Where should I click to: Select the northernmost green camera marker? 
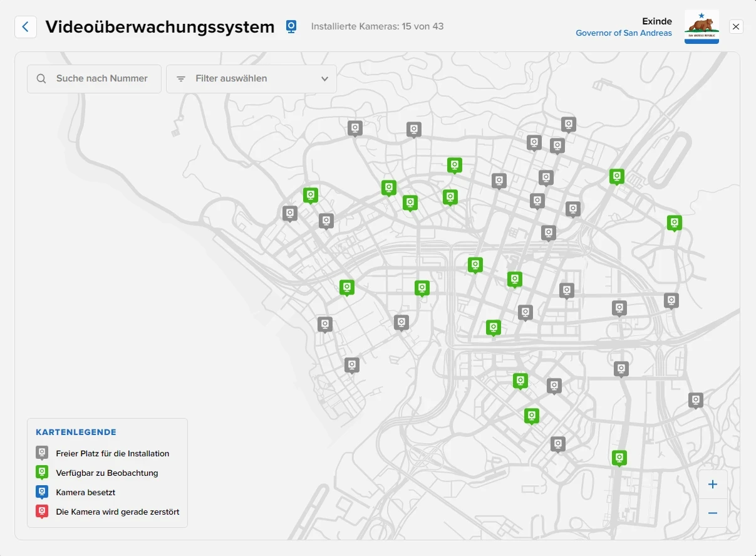455,164
